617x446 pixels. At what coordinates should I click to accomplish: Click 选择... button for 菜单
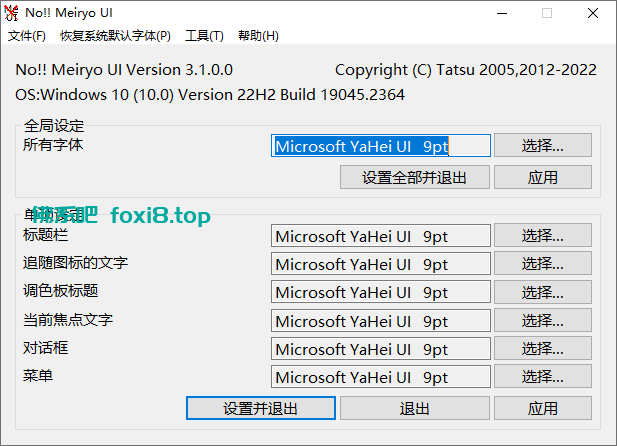point(543,376)
